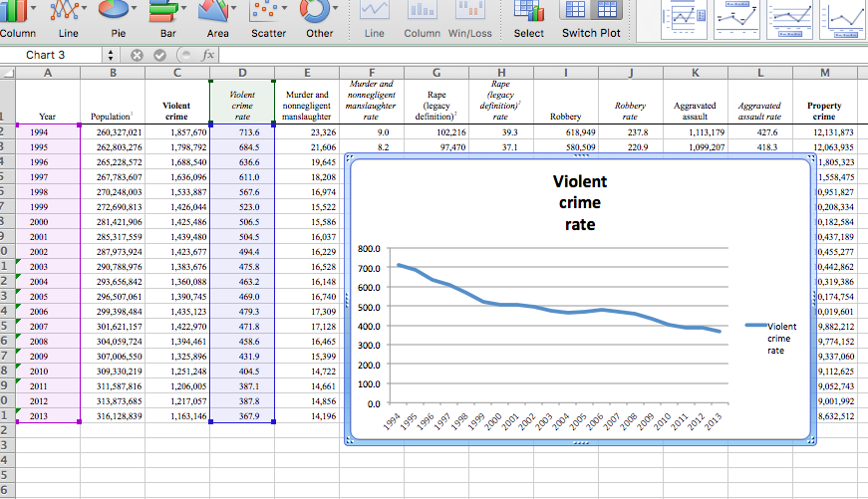Select column D header

click(x=242, y=73)
